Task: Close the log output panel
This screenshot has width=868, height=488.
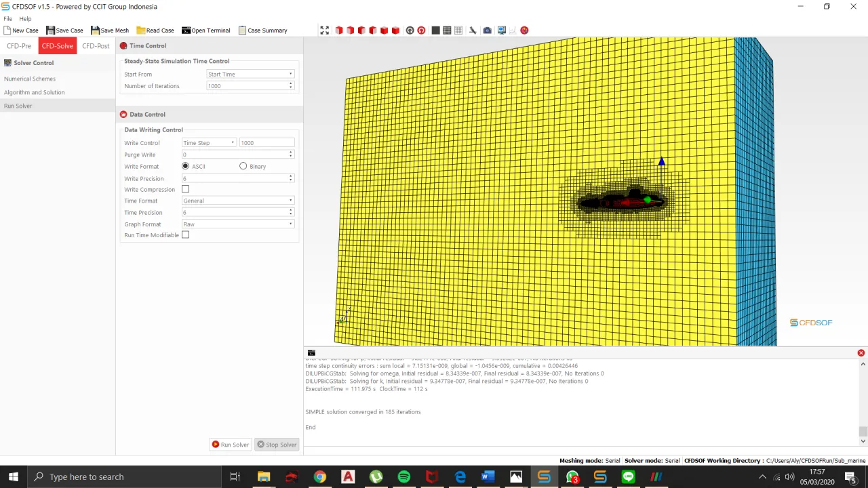Action: 861,353
